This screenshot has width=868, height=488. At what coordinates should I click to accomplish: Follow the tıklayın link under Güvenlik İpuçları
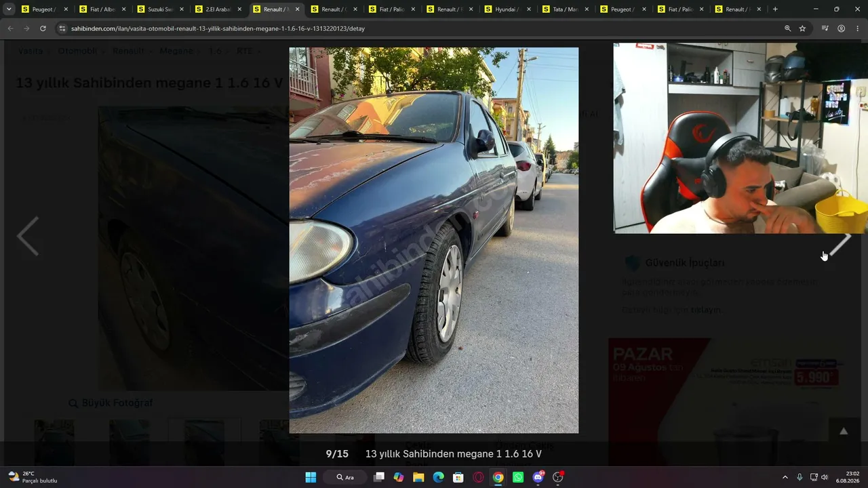(x=706, y=310)
